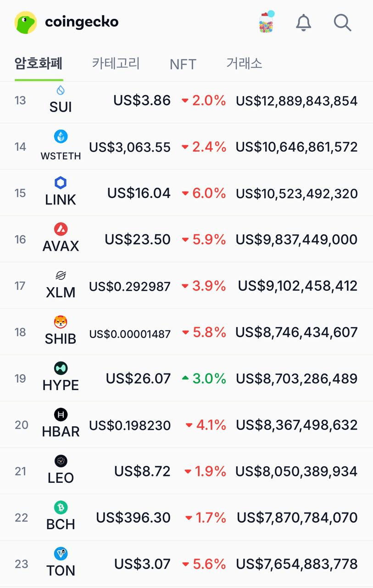Image resolution: width=373 pixels, height=588 pixels.
Task: Click XLM price US$0.292987
Action: pyautogui.click(x=130, y=286)
